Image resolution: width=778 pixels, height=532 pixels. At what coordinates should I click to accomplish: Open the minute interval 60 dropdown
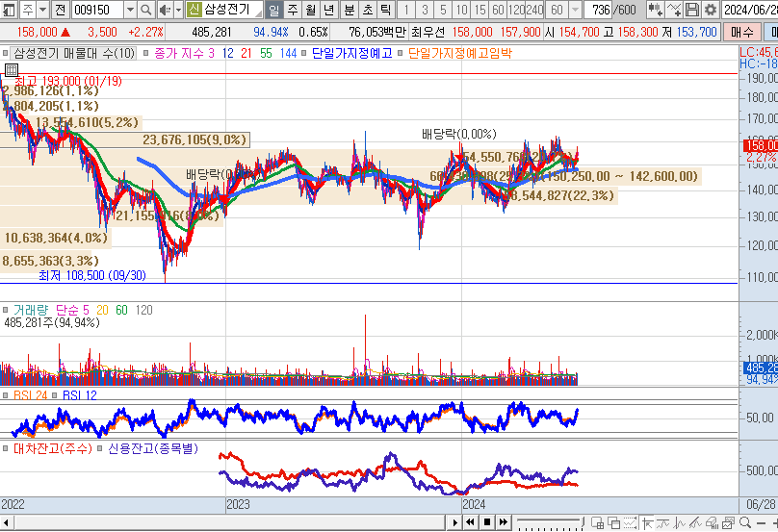[574, 10]
